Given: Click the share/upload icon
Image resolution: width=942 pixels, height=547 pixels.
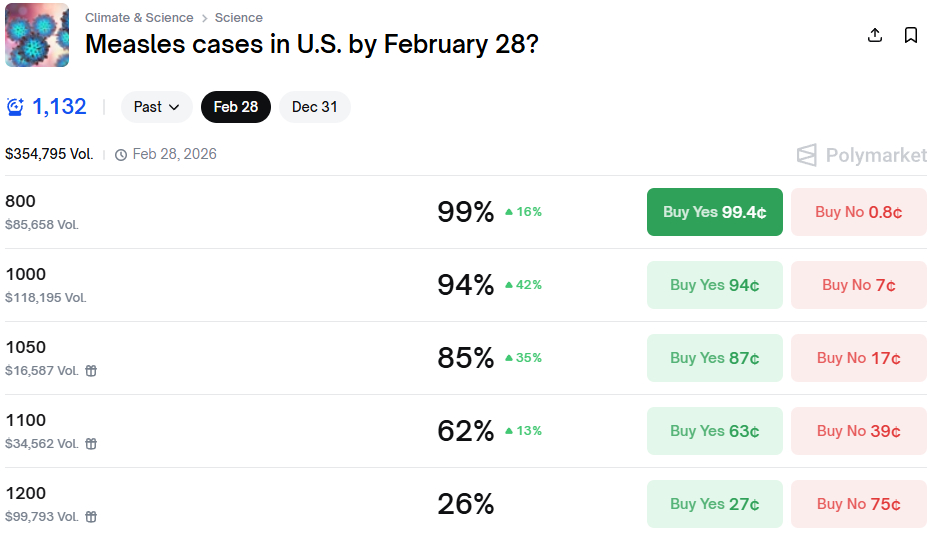Looking at the screenshot, I should point(875,35).
